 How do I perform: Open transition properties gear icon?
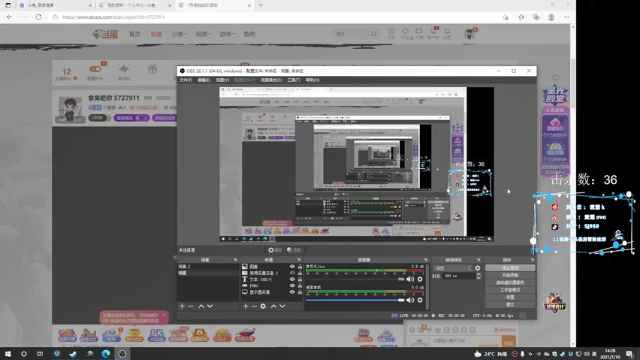coord(478,268)
